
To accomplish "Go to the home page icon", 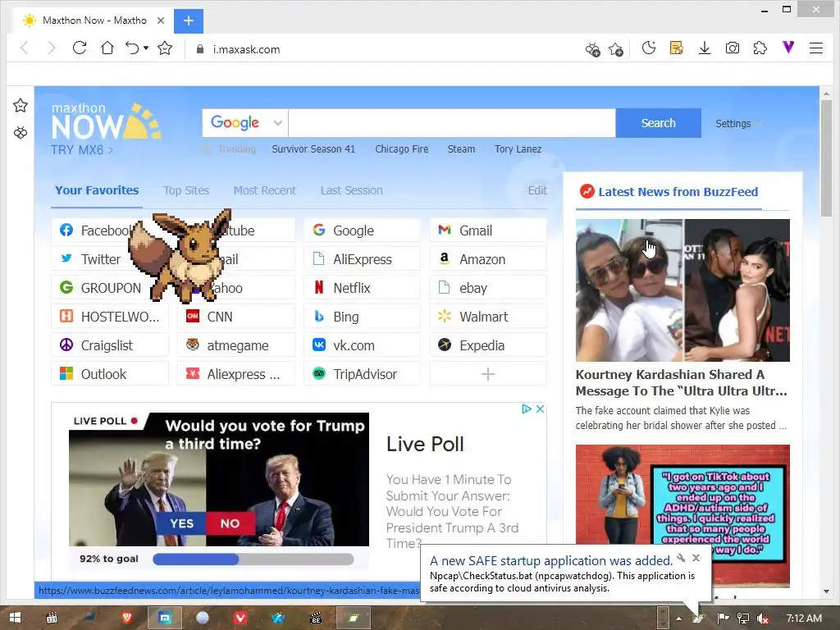I will 107,48.
